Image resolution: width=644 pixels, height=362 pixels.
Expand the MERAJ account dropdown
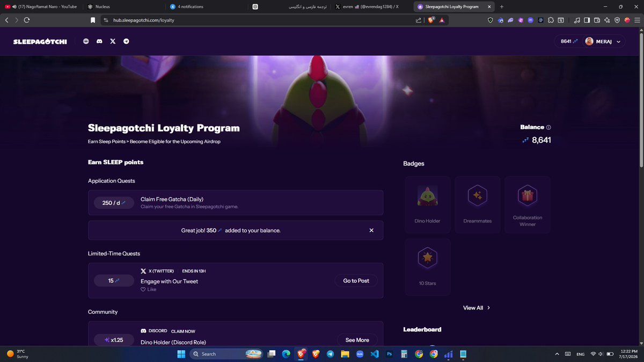point(603,41)
